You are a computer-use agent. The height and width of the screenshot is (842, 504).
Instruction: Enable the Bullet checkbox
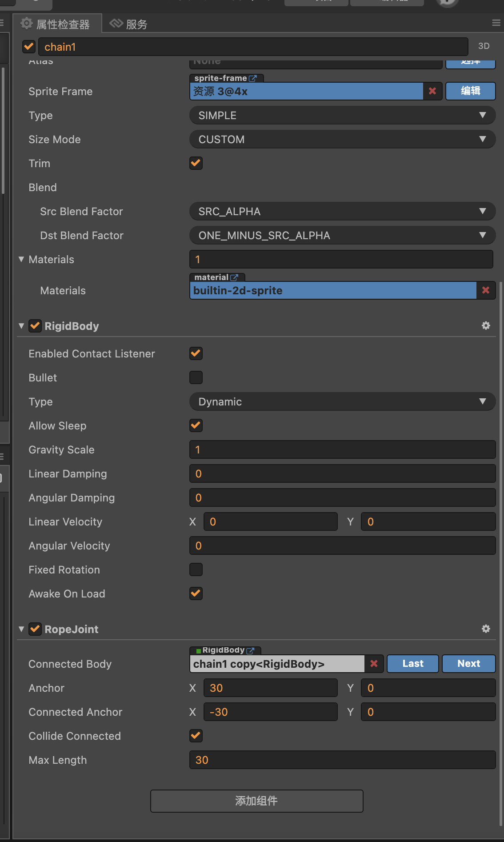(196, 377)
